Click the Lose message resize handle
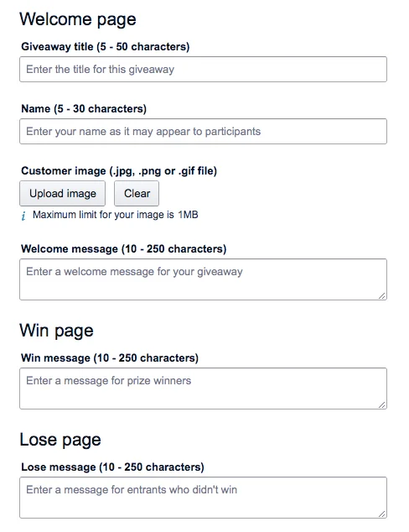 [x=382, y=514]
